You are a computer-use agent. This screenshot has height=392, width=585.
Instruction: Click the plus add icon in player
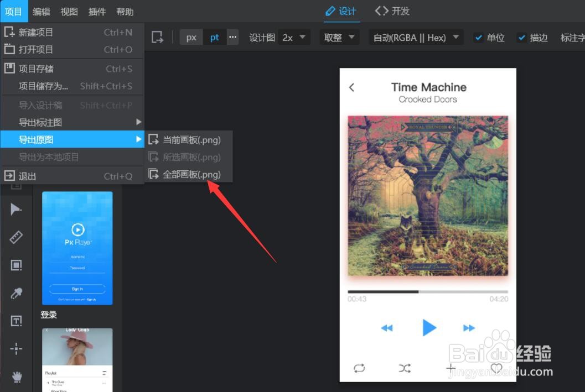point(451,368)
